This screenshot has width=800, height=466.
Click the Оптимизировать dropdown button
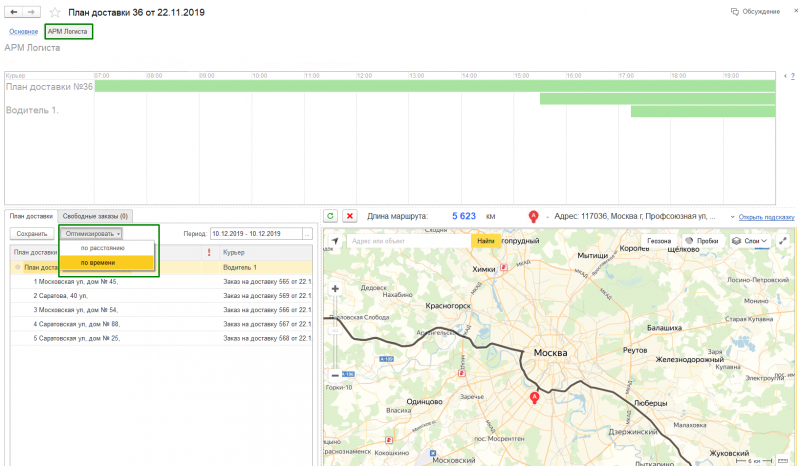coord(92,233)
